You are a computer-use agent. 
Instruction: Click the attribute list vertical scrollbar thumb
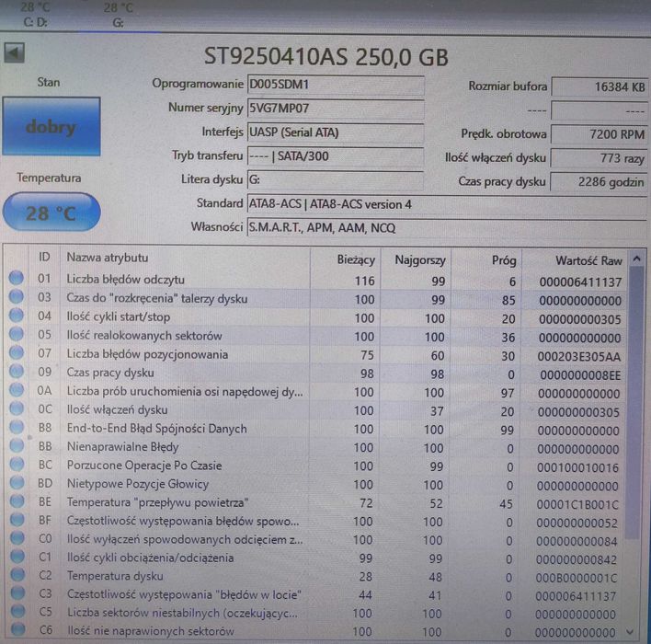[x=634, y=403]
